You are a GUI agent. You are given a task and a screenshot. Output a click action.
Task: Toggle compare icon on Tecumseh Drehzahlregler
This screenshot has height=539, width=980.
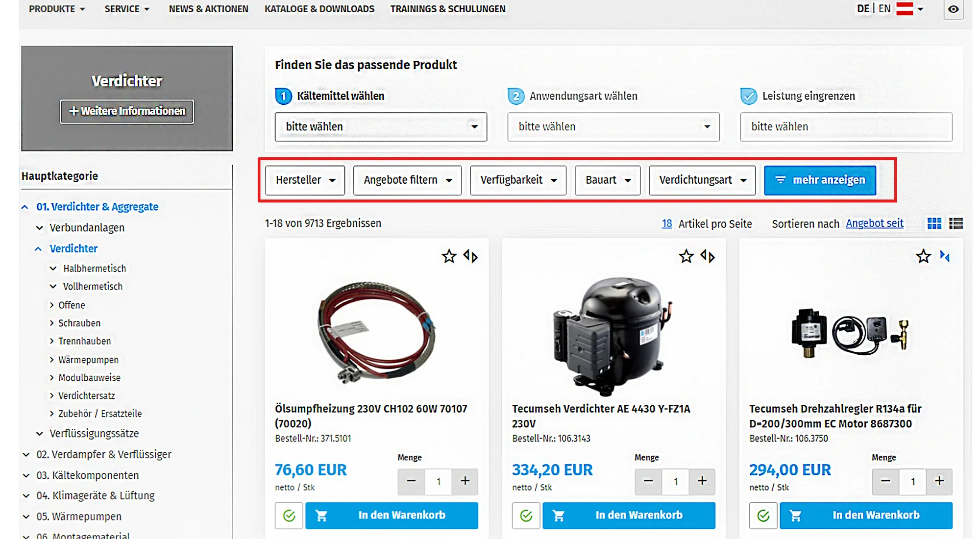(x=945, y=256)
